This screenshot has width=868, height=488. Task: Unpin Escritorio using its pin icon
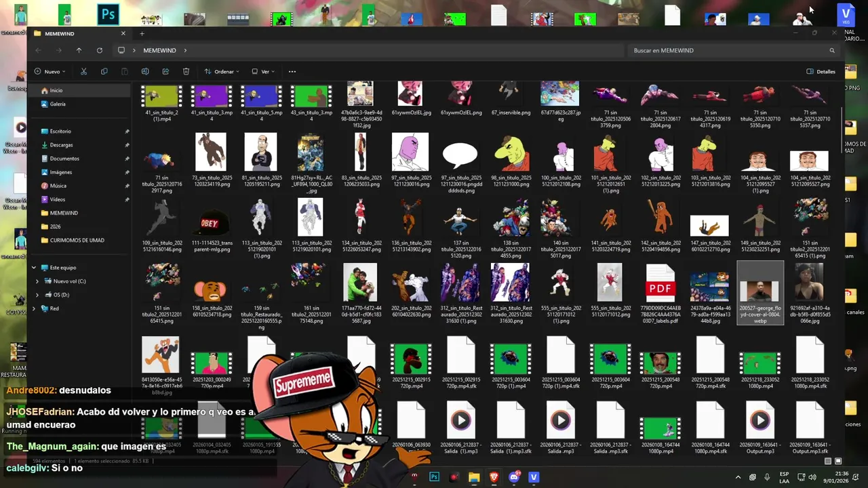pyautogui.click(x=127, y=131)
